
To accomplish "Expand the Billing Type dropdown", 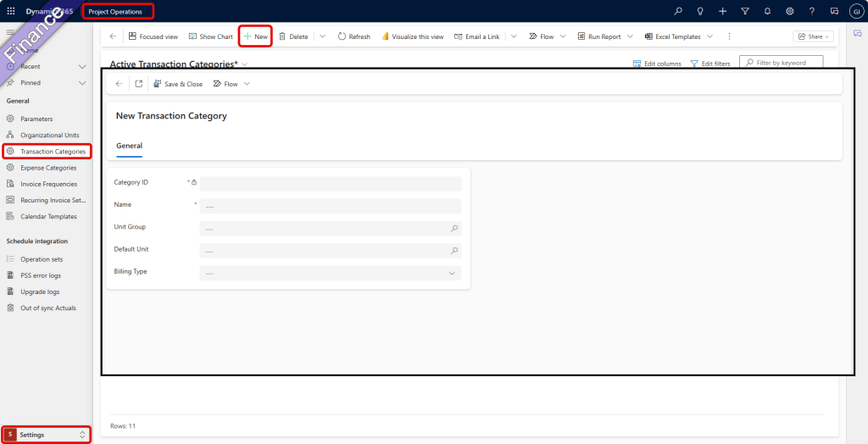I will [331, 273].
